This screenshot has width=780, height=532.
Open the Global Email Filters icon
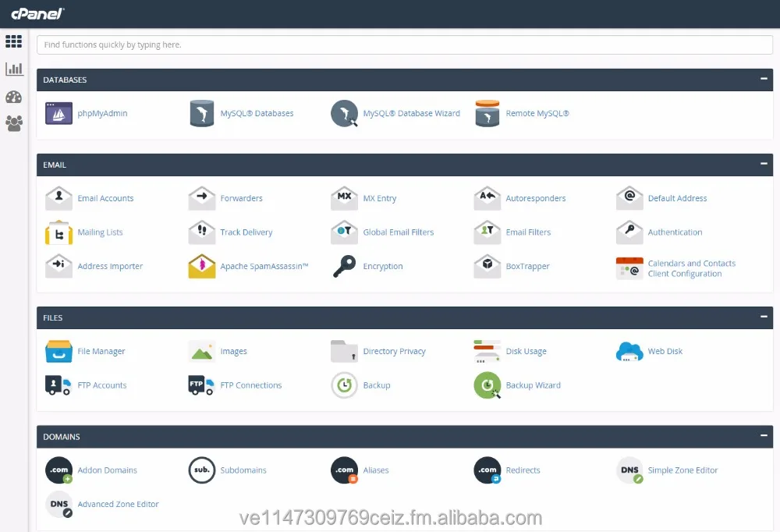click(x=344, y=232)
